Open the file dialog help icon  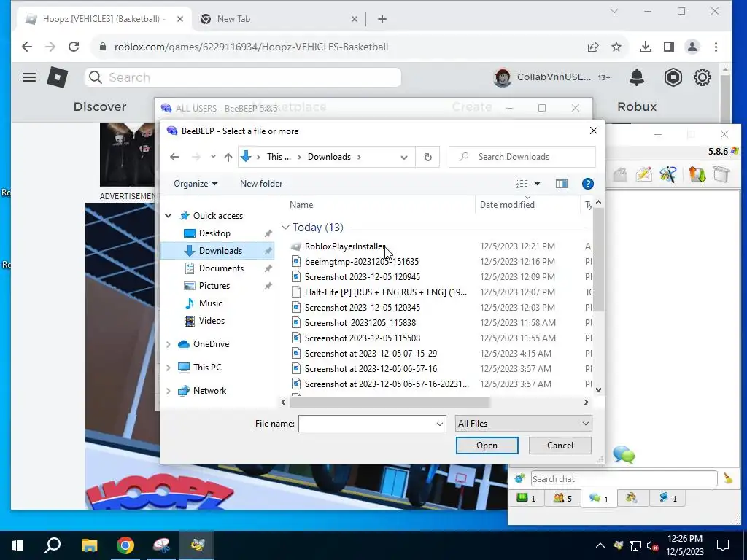tap(587, 184)
